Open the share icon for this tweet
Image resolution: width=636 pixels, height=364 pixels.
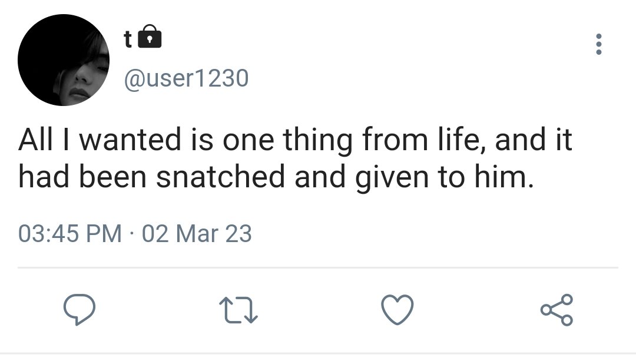[557, 310]
